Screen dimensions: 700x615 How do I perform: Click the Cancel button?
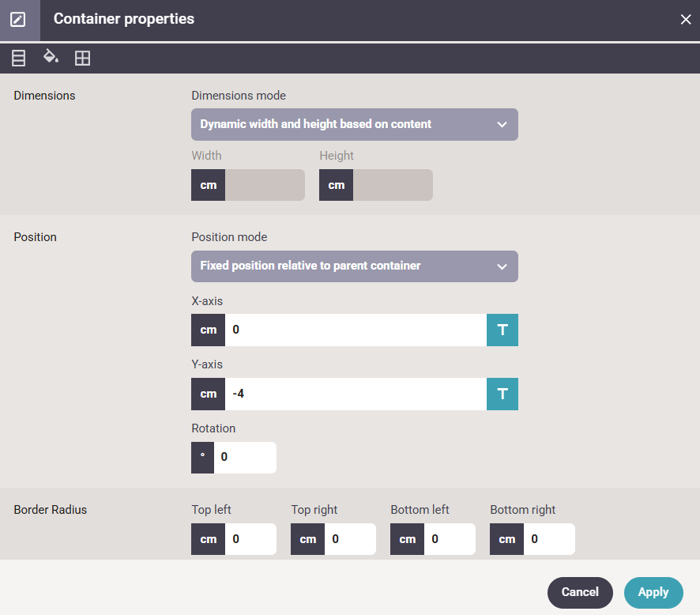click(x=580, y=593)
